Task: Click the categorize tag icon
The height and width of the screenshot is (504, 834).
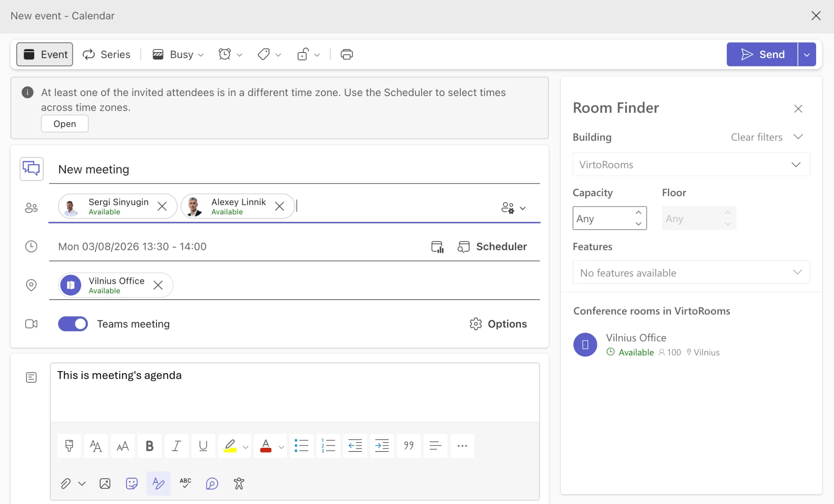Action: (263, 54)
